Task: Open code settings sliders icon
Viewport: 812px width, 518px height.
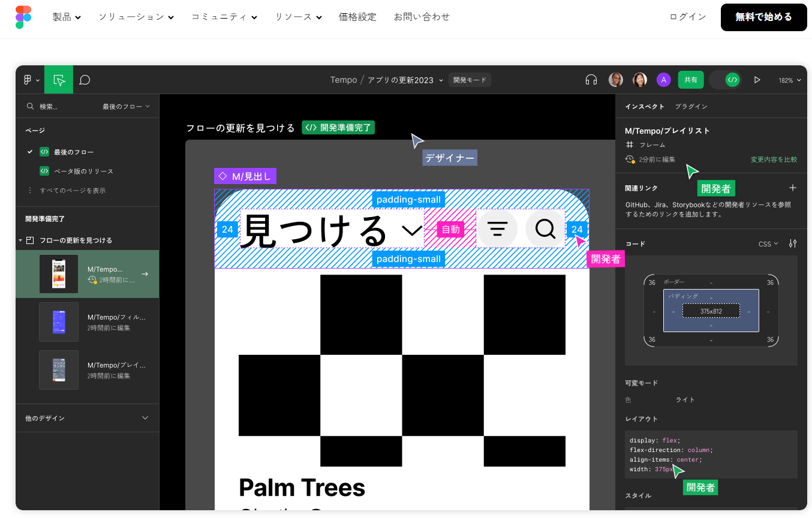Action: [793, 243]
